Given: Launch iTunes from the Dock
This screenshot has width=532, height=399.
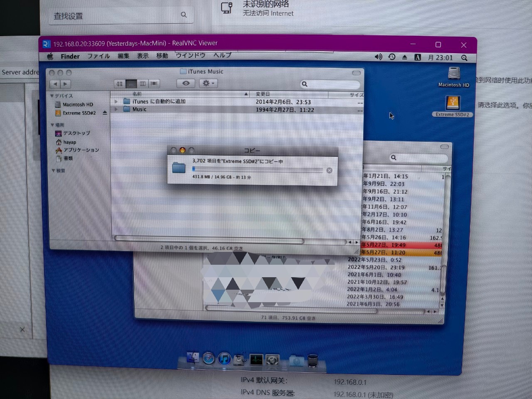Looking at the screenshot, I should [x=224, y=358].
